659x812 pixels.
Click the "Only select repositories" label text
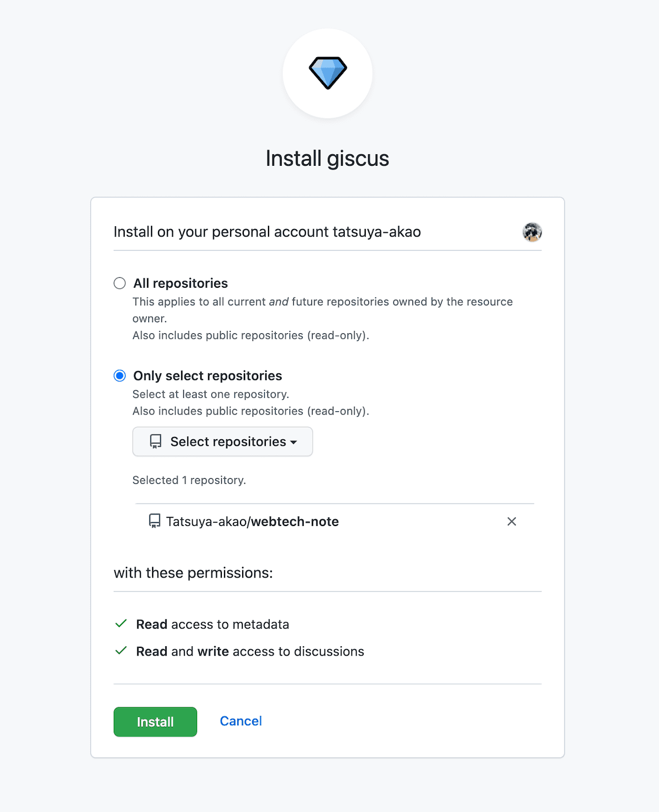[x=208, y=376]
